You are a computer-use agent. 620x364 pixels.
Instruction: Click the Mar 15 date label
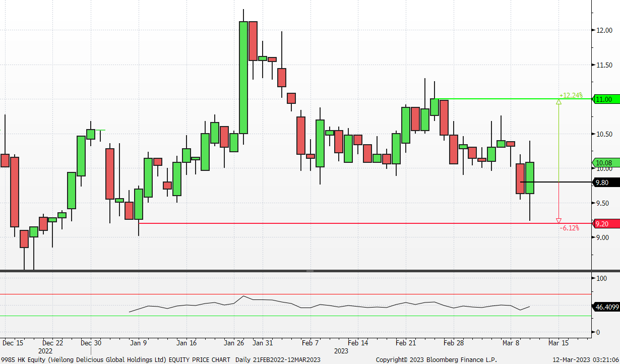point(559,343)
